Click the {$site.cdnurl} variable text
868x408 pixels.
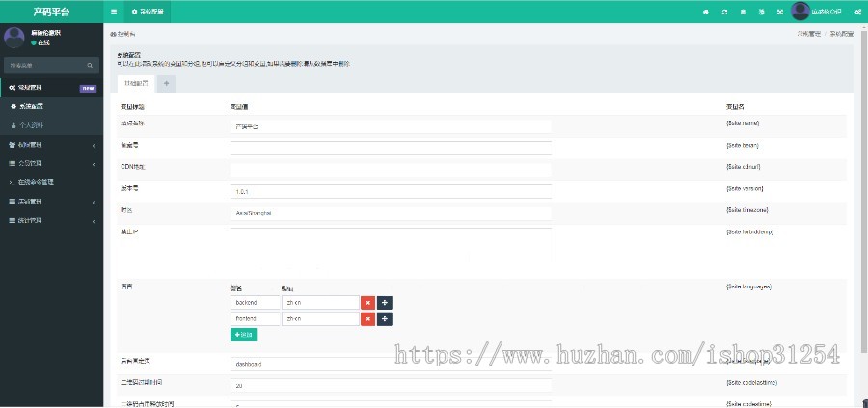(x=743, y=167)
